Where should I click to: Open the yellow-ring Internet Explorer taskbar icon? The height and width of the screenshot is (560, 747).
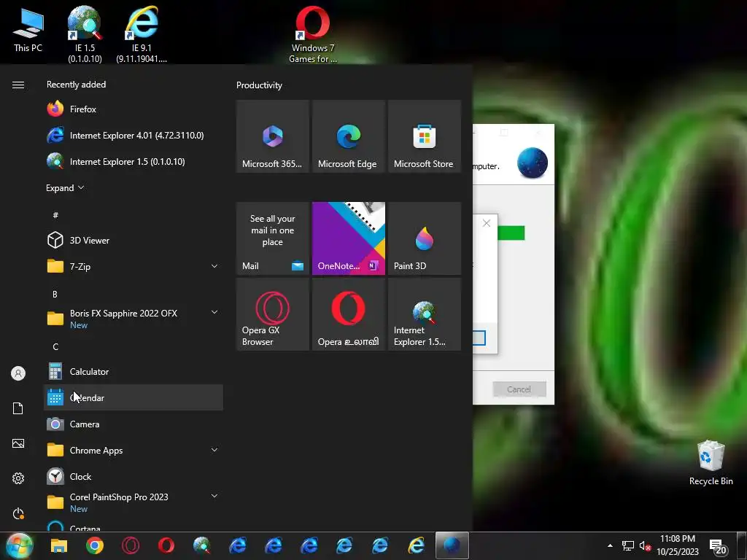pyautogui.click(x=417, y=545)
